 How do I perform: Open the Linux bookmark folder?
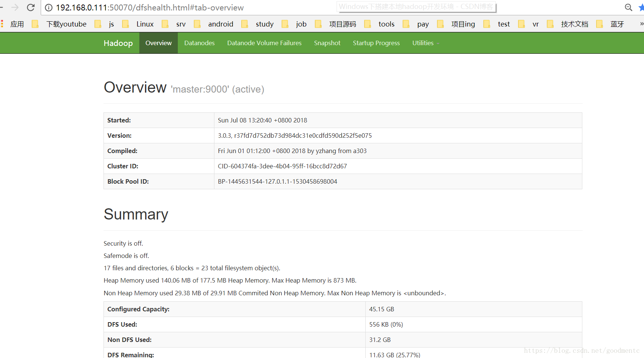click(x=138, y=24)
